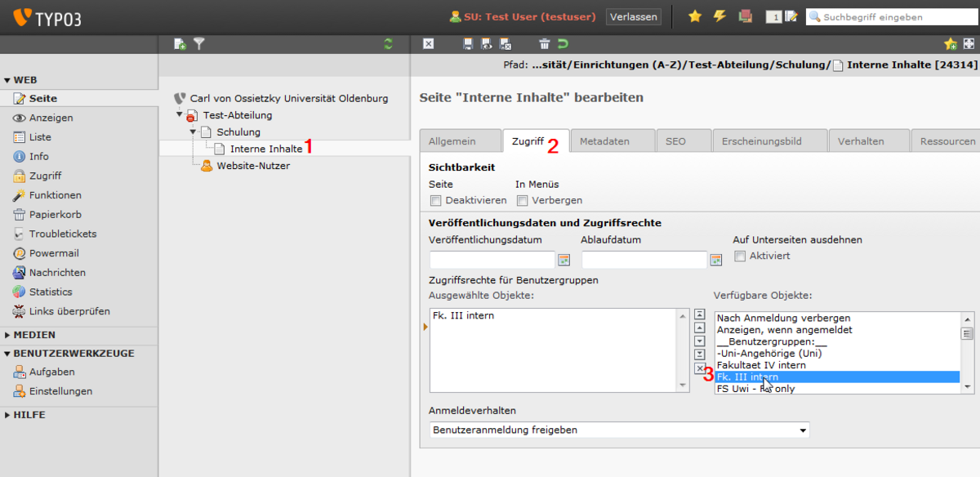Toggle the Verbergen in Menüs checkbox

[x=522, y=200]
